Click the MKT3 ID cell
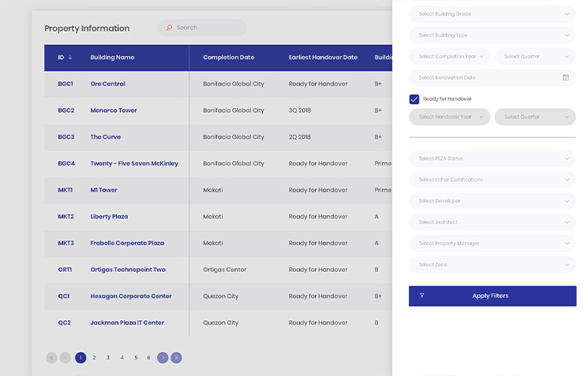The image size is (588, 376). coord(66,243)
